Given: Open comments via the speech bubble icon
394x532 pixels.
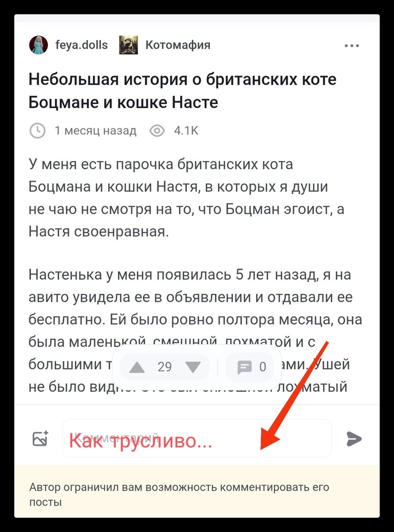Looking at the screenshot, I should [x=244, y=367].
